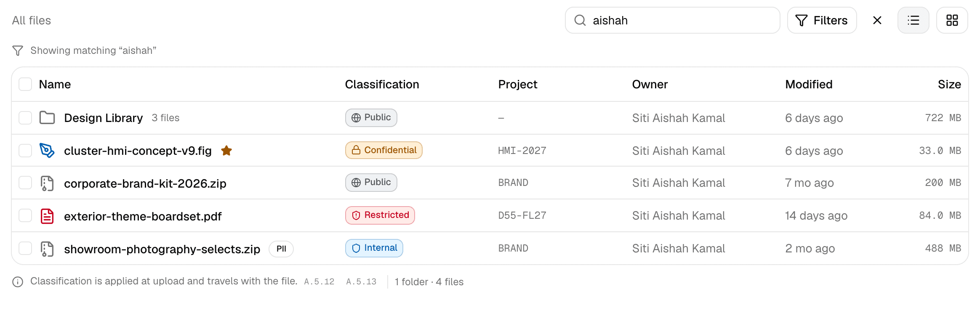Screen dimensions: 980x313
Task: Click the Public badge on corporate-brand-kit-2026.zip
Action: point(371,183)
